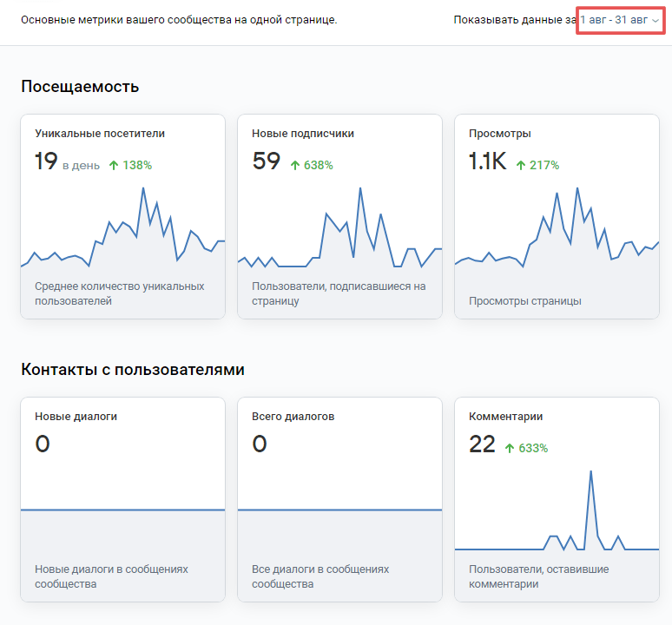
Task: Click the 1.1K views value
Action: coord(487,161)
